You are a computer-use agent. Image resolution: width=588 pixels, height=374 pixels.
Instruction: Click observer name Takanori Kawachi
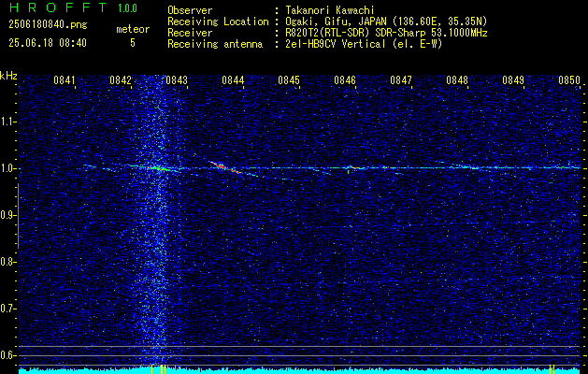330,10
